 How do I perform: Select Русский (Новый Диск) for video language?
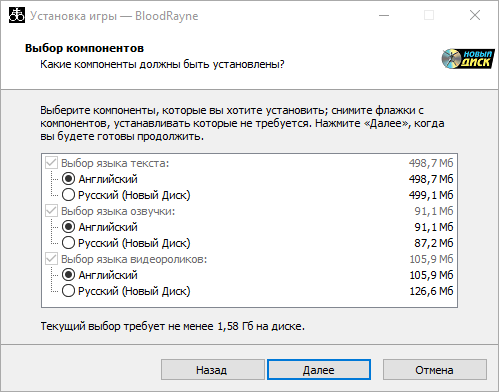pos(68,291)
